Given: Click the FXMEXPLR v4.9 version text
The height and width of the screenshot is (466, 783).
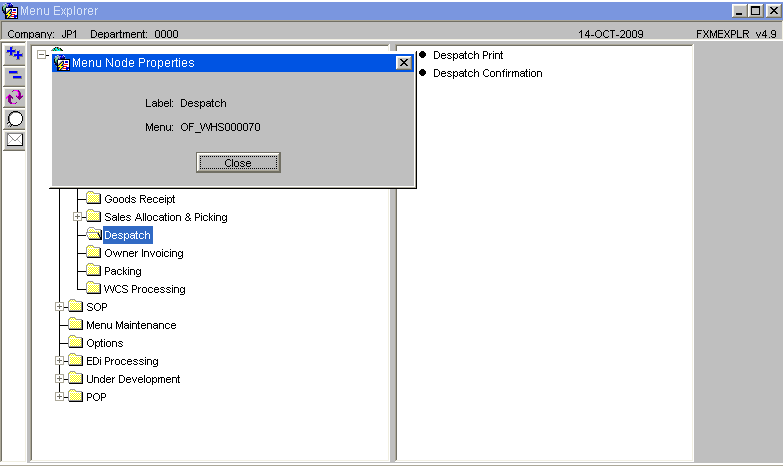Looking at the screenshot, I should 736,34.
